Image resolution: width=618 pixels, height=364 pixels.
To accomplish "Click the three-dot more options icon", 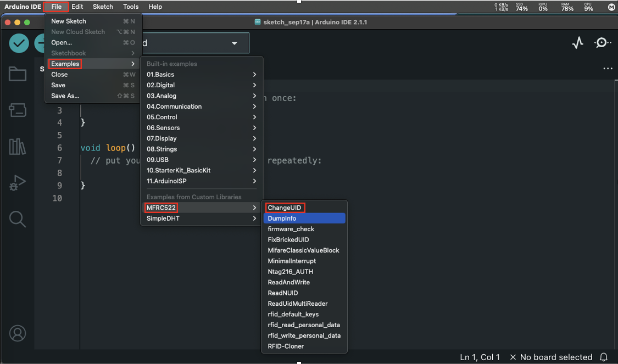I will pos(608,69).
